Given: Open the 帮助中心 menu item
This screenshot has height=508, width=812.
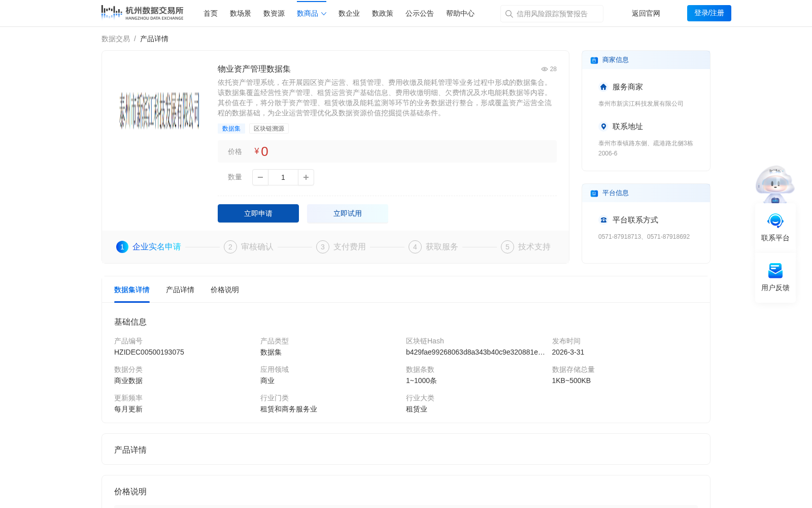Looking at the screenshot, I should pyautogui.click(x=460, y=13).
